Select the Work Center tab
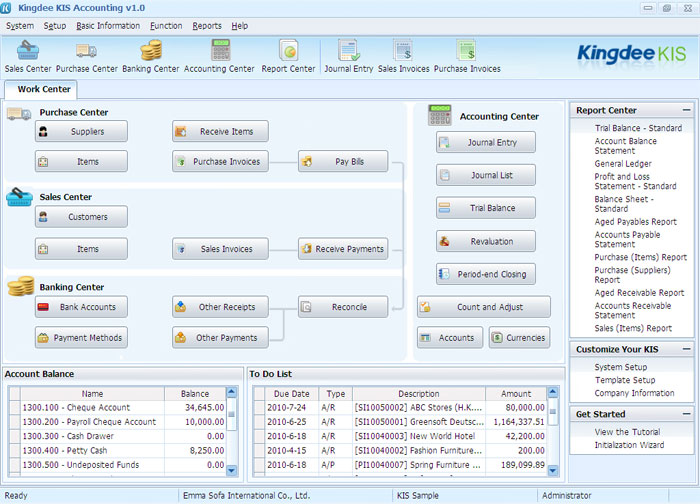Screen dimensions: 700x504 [x=41, y=89]
